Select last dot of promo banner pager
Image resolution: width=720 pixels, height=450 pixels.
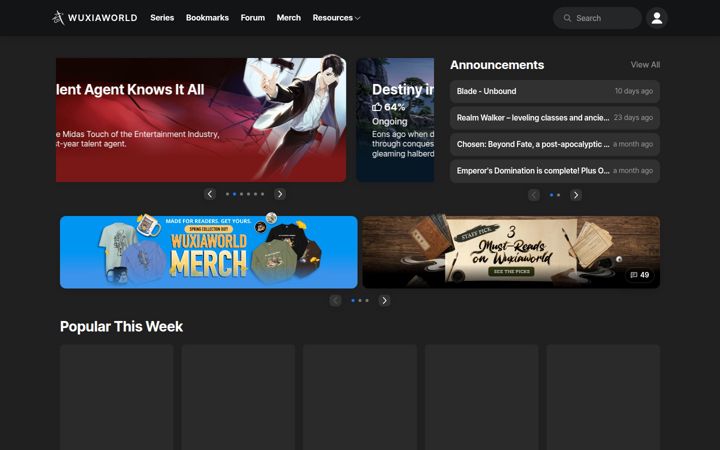pos(367,301)
